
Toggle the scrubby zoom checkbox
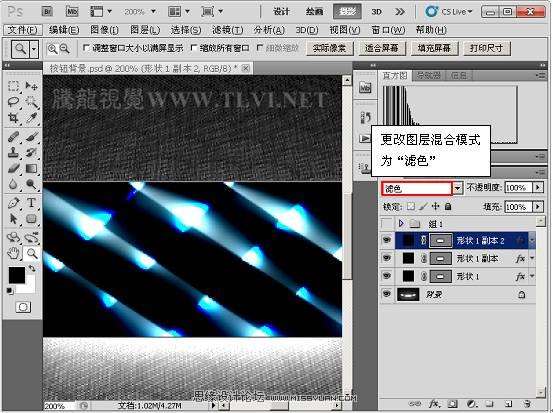[260, 48]
